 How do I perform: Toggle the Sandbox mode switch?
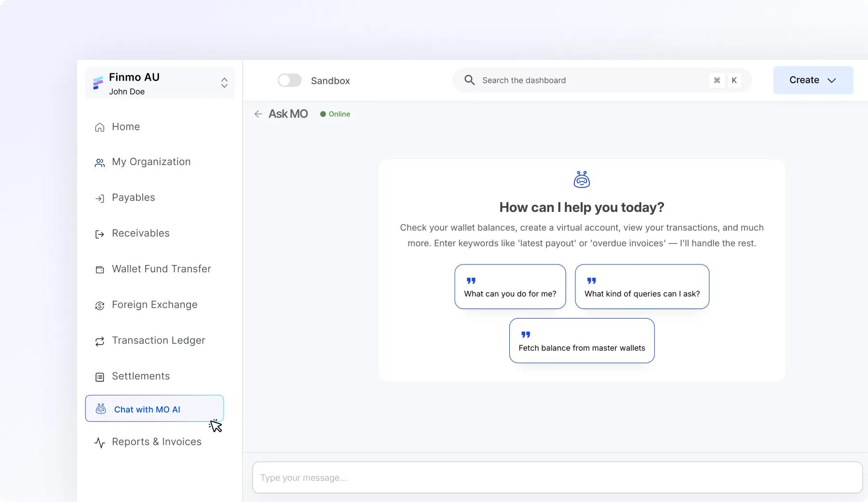tap(289, 81)
